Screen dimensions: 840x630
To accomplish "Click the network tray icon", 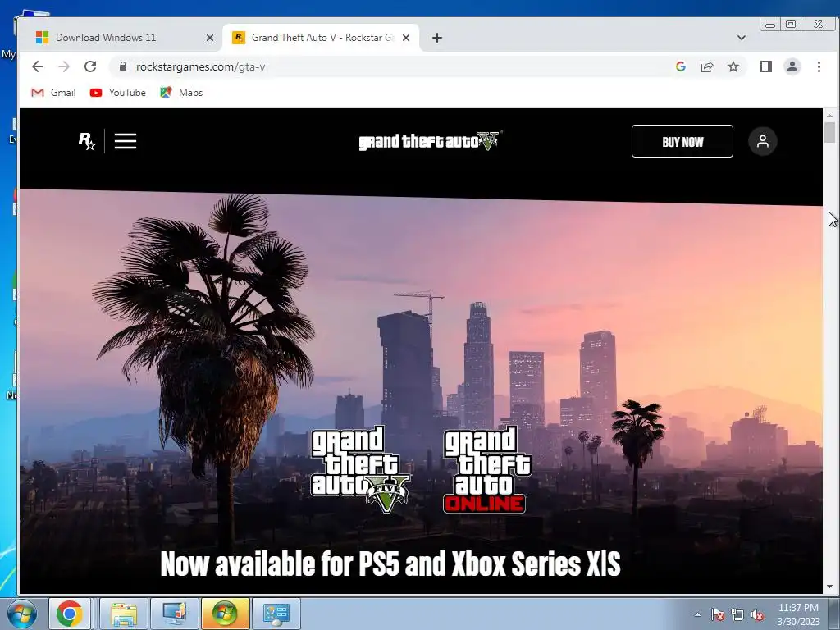I will (737, 614).
